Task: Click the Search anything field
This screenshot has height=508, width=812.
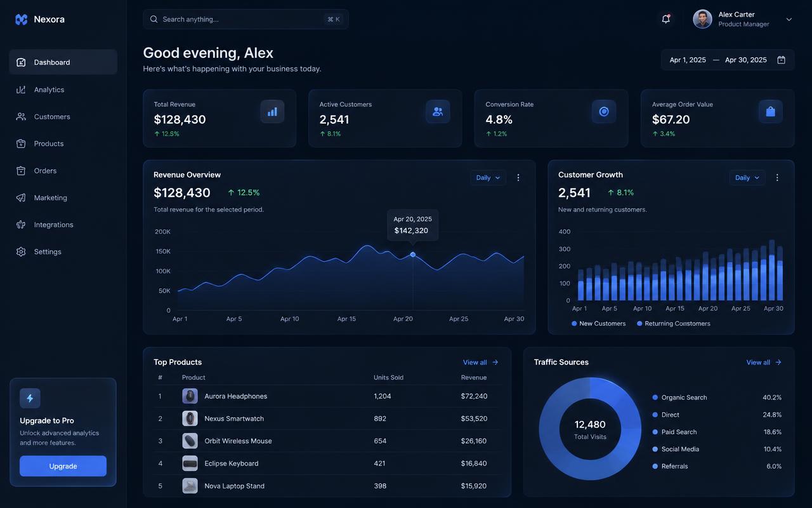Action: coord(246,19)
